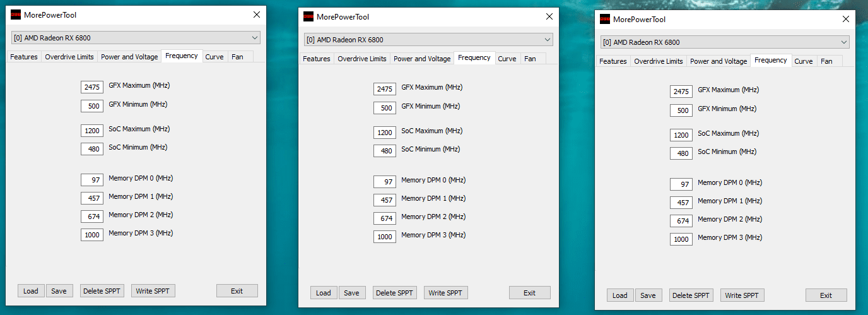This screenshot has width=868, height=315.
Task: Click Exit button in rightmost window
Action: (x=826, y=295)
